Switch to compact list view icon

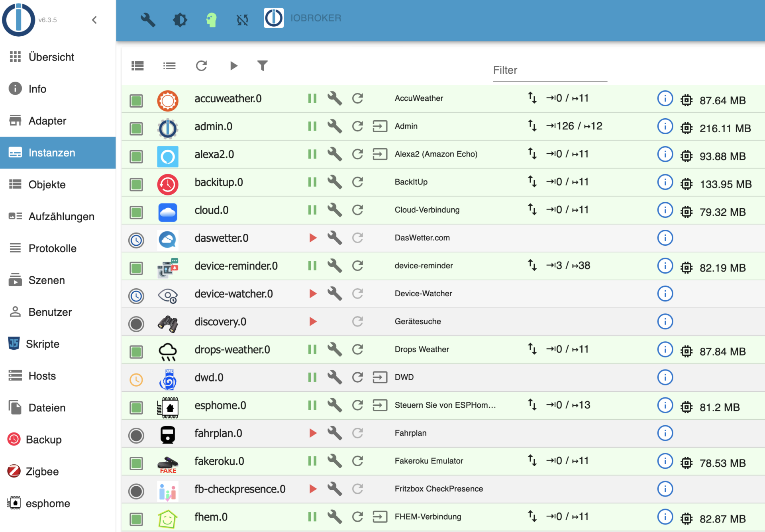tap(169, 65)
